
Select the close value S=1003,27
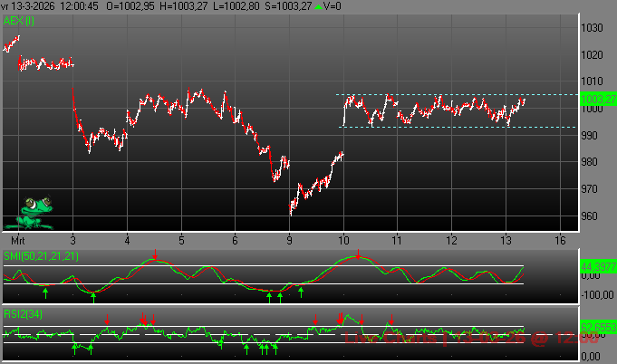[x=288, y=6]
